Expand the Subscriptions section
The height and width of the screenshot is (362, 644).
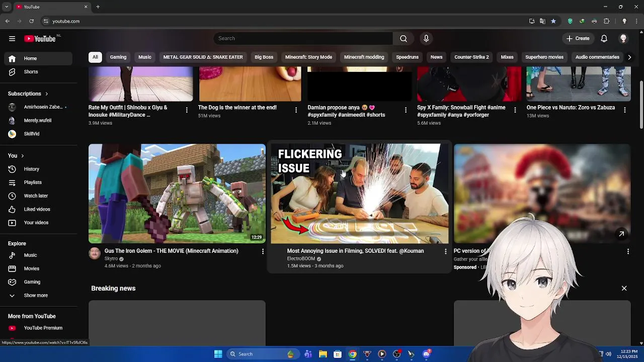point(28,94)
